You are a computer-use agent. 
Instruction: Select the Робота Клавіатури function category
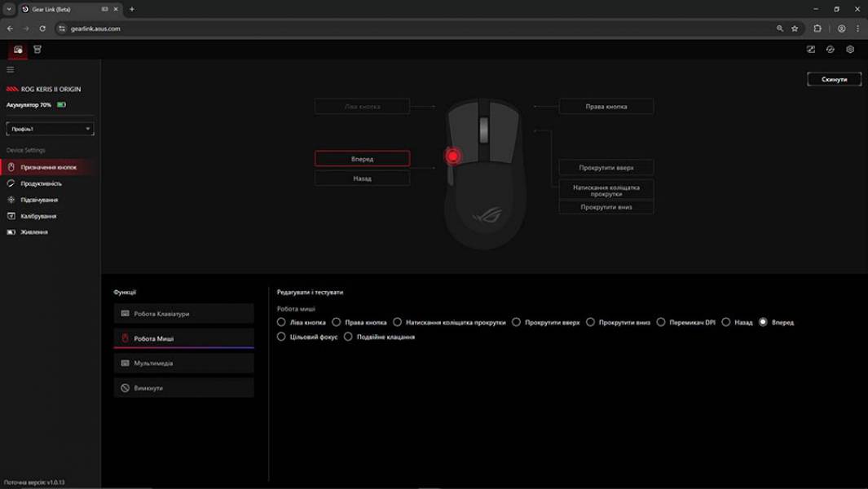pos(183,313)
